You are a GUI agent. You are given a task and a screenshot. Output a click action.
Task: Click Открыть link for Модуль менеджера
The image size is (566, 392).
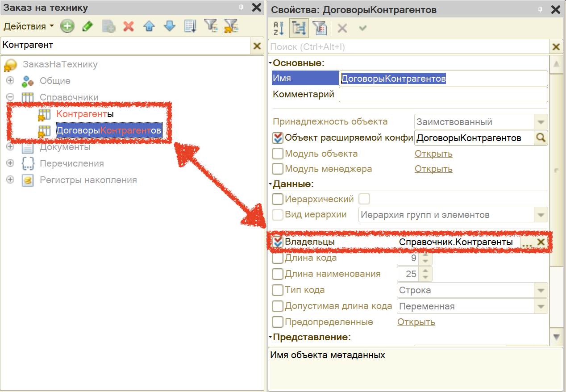click(x=433, y=169)
